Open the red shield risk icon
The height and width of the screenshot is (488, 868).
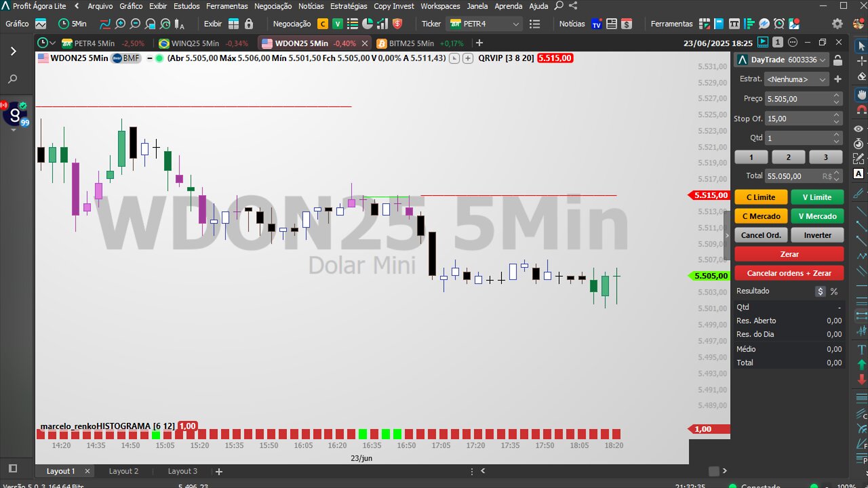click(x=397, y=24)
